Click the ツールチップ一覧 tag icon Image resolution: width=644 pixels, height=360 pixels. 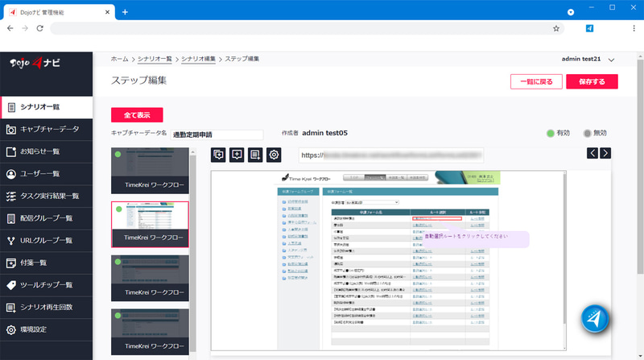pos(11,285)
